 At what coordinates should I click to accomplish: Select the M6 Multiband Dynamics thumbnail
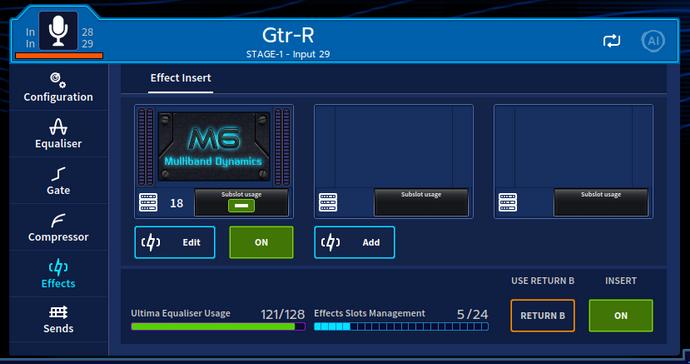click(x=214, y=147)
